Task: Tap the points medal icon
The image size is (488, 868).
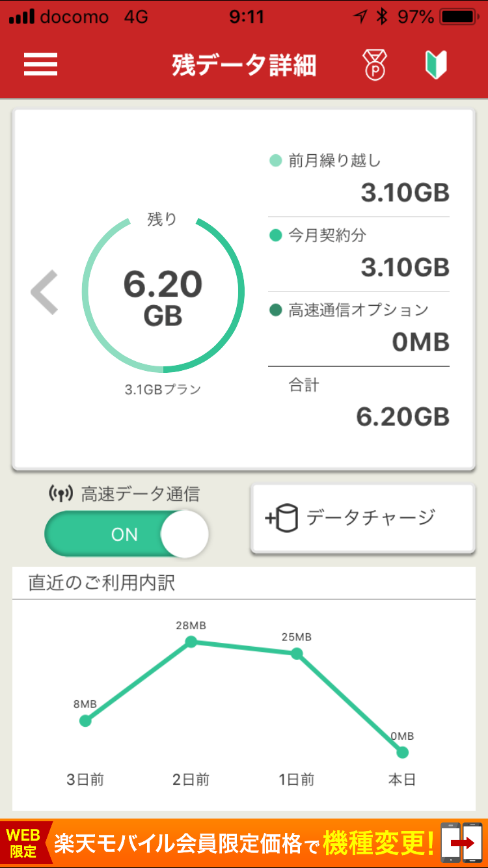Action: tap(374, 65)
